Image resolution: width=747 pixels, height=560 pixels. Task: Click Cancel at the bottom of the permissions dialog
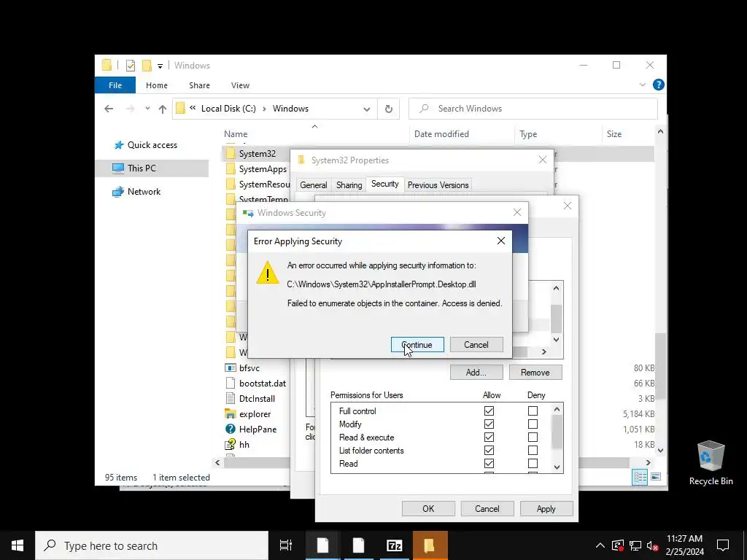(x=487, y=508)
